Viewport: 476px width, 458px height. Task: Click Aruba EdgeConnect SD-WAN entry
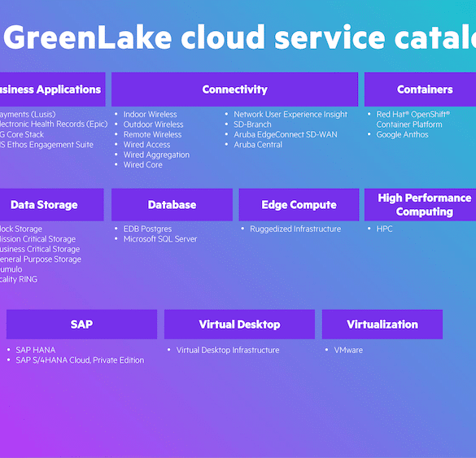point(286,134)
